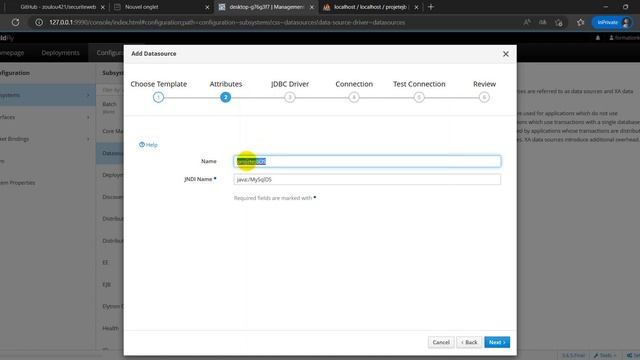
Task: Close the localhost projetejb tab
Action: click(416, 7)
